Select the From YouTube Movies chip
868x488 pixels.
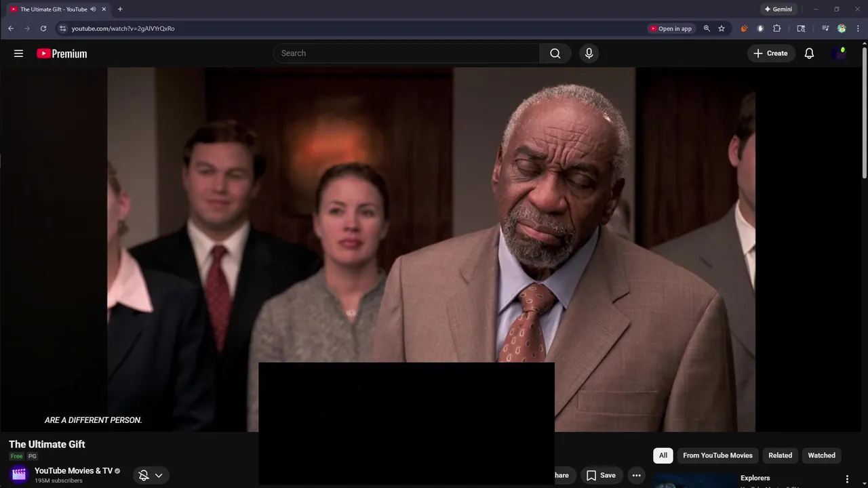pyautogui.click(x=717, y=455)
